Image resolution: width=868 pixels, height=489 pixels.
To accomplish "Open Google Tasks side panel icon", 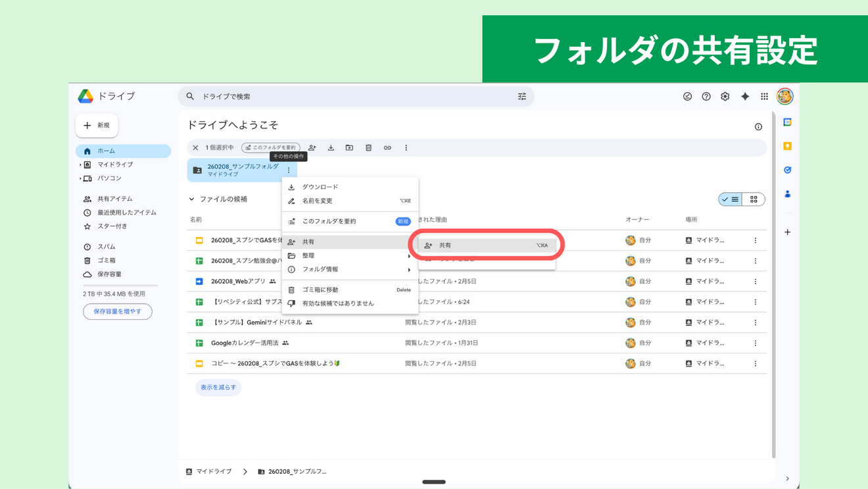I will tap(787, 170).
